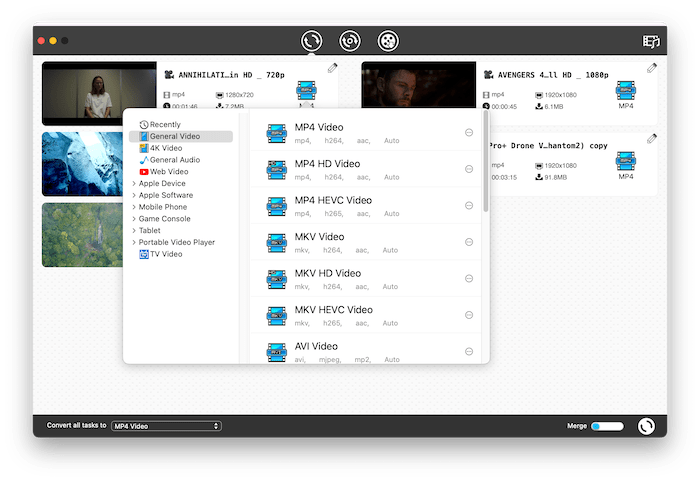
Task: Start conversion with bottom right convert button
Action: pyautogui.click(x=647, y=426)
